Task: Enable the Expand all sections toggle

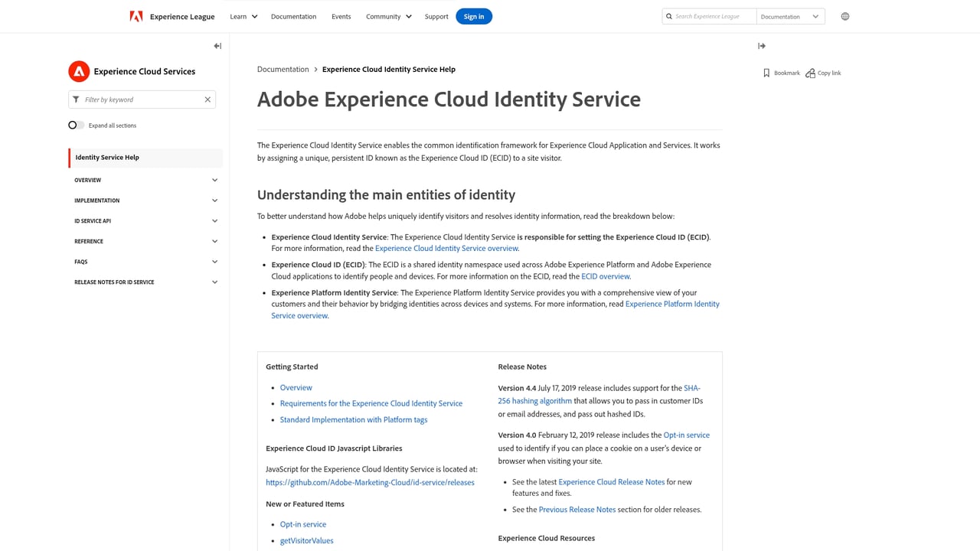Action: click(76, 125)
